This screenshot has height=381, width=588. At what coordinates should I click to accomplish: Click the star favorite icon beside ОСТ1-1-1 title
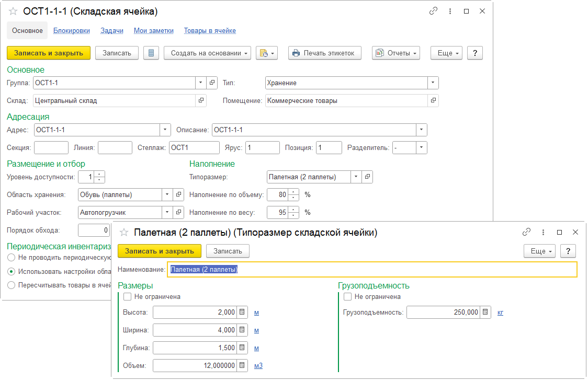[x=13, y=11]
